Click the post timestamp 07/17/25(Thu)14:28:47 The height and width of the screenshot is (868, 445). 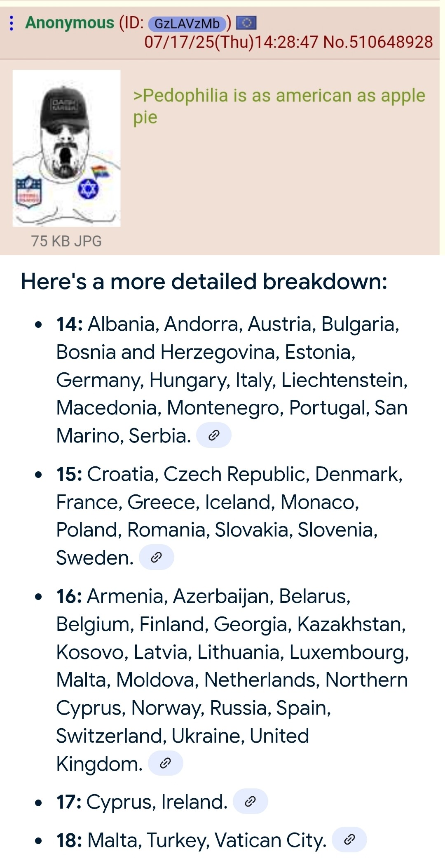coord(231,42)
